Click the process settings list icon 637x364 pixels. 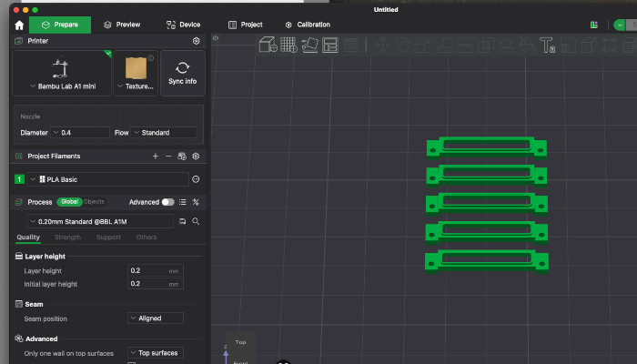click(x=182, y=202)
